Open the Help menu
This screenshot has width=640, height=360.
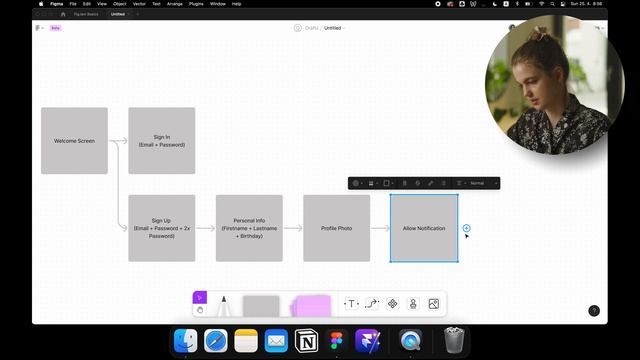coord(236,4)
